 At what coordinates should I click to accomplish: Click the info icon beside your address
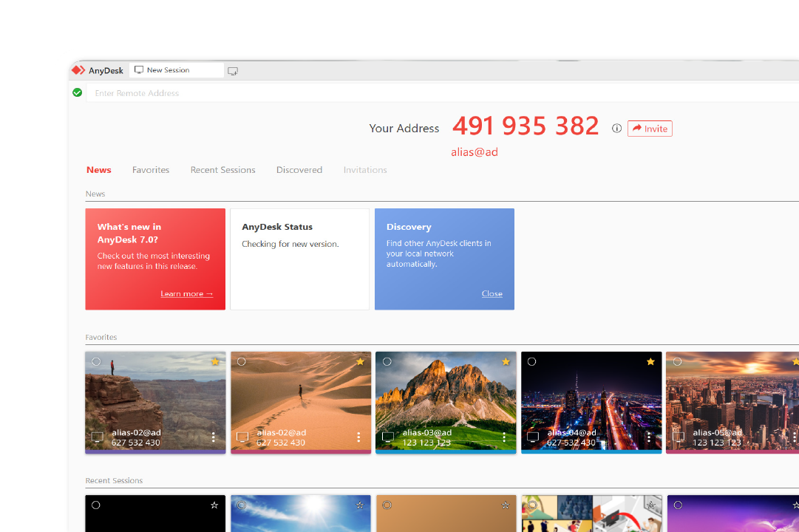click(616, 129)
